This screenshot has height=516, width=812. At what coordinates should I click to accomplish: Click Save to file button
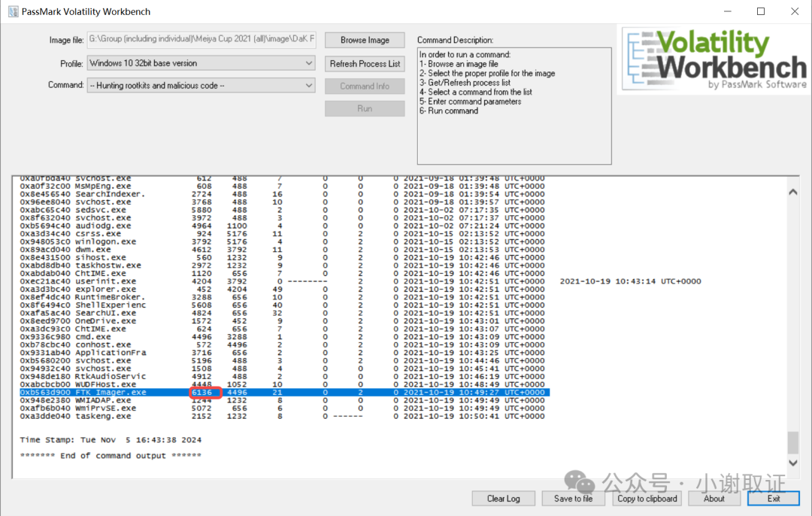pos(573,499)
